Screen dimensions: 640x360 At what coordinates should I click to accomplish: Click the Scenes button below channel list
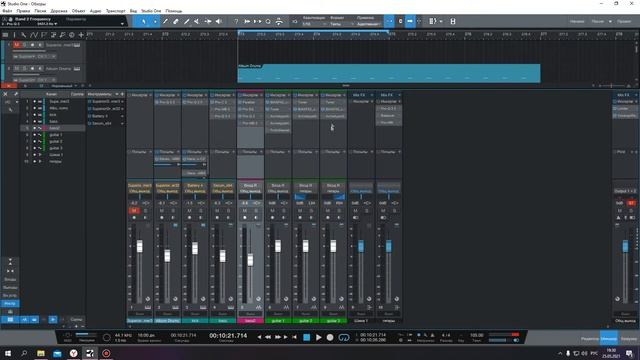(x=76, y=319)
